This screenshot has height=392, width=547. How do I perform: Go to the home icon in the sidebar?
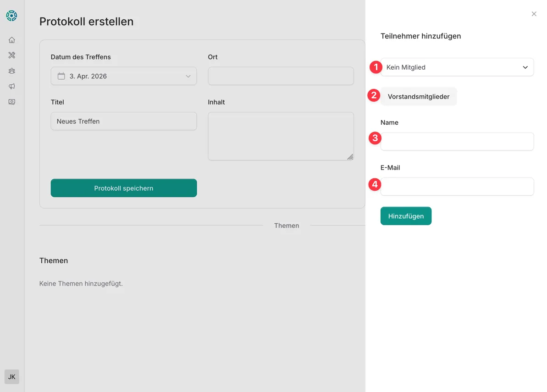click(x=12, y=40)
